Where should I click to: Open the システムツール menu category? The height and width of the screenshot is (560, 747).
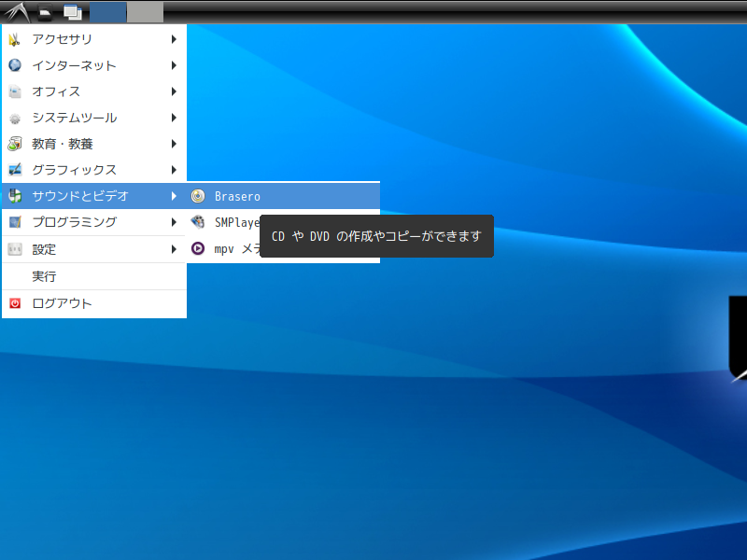94,118
